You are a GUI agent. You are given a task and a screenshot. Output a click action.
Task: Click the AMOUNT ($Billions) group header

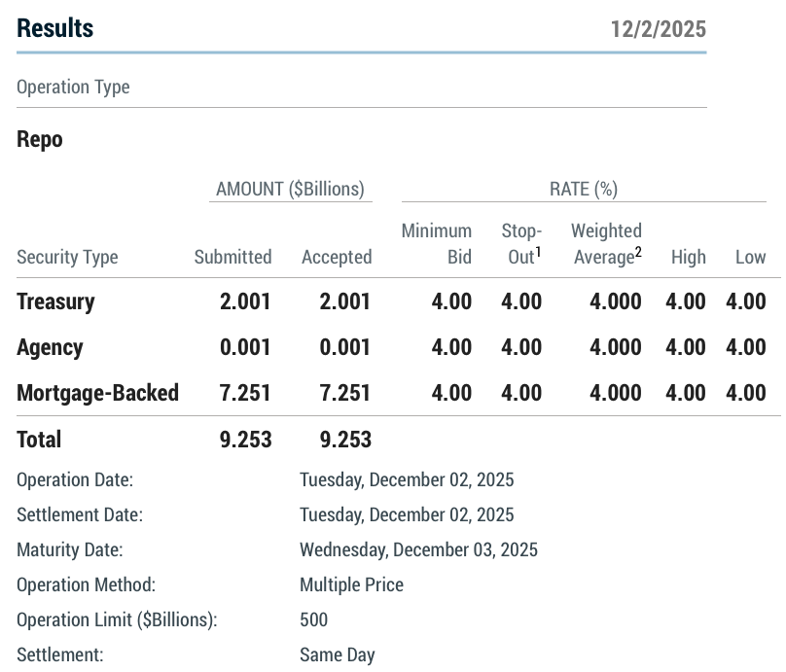(x=289, y=188)
